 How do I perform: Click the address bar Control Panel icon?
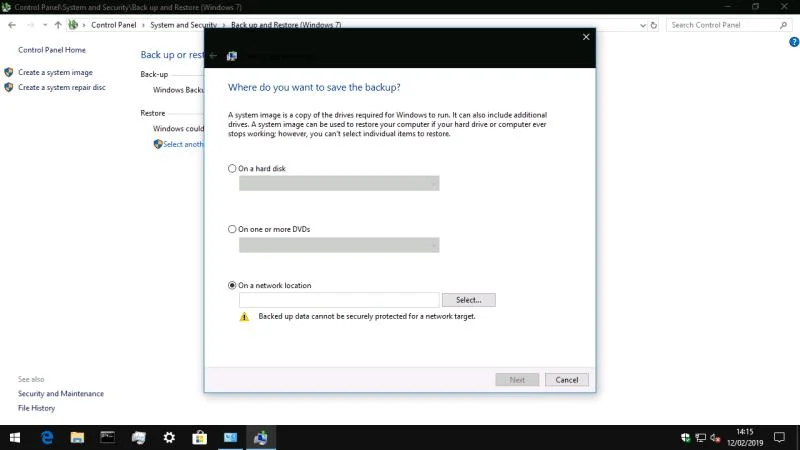[x=73, y=24]
